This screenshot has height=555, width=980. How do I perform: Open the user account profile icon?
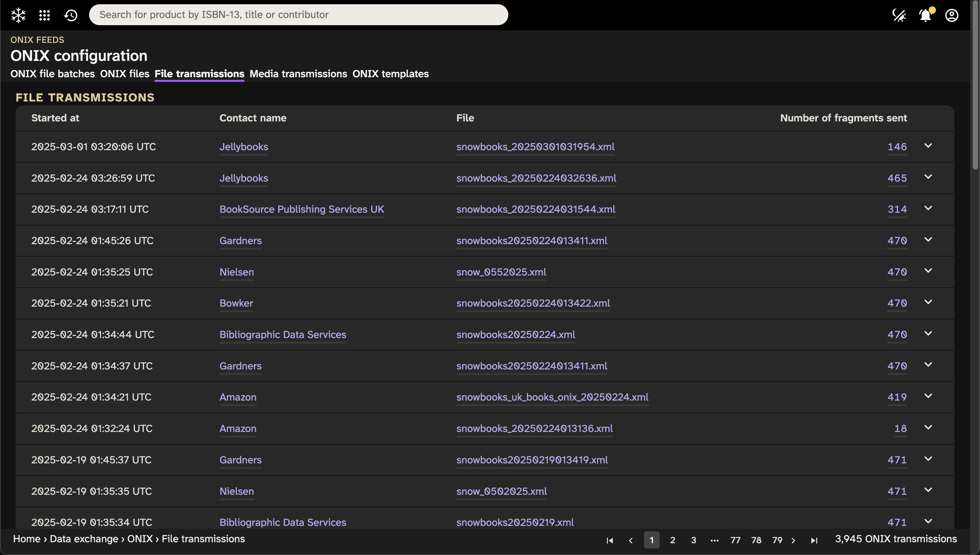[x=952, y=15]
